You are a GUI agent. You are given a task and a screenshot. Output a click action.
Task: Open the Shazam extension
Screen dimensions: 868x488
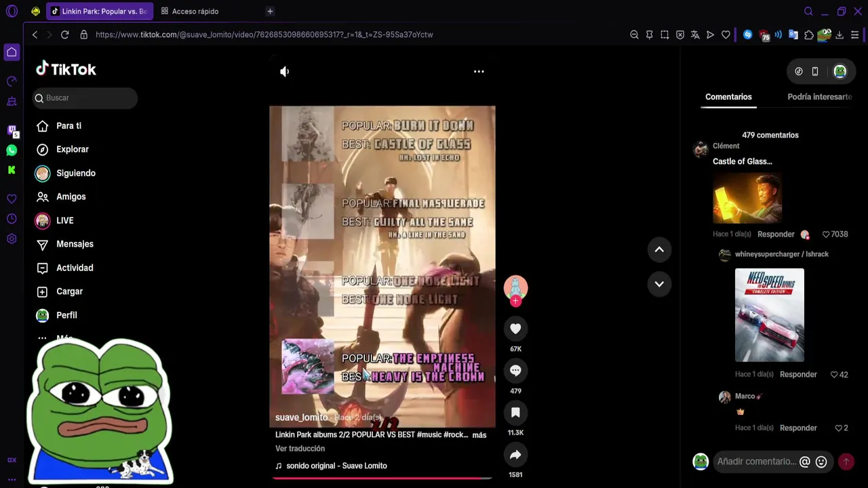point(747,35)
